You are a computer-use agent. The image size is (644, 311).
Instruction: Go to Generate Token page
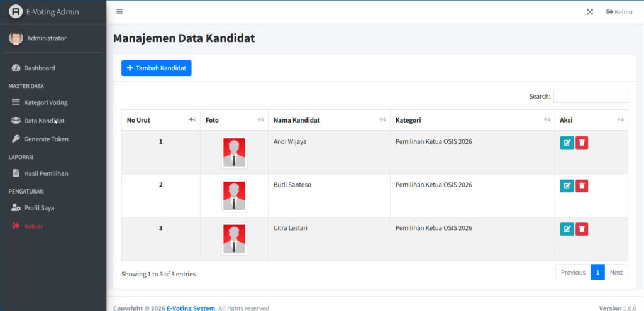(46, 139)
